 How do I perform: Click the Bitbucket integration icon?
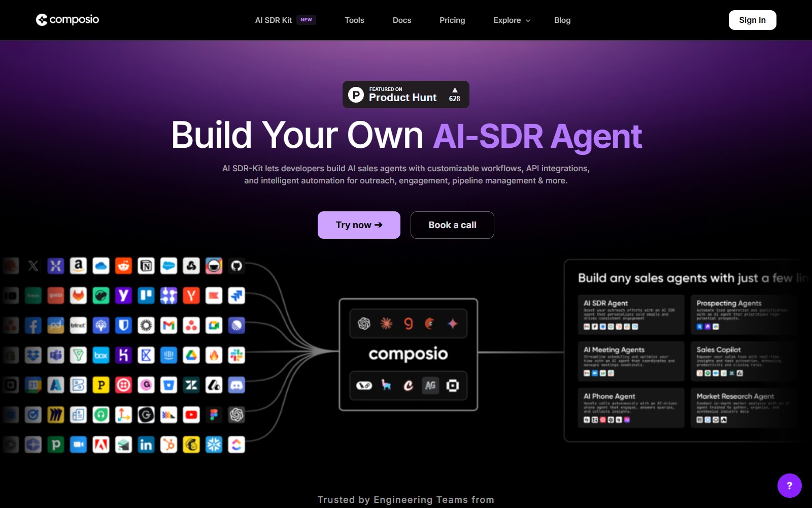click(168, 385)
